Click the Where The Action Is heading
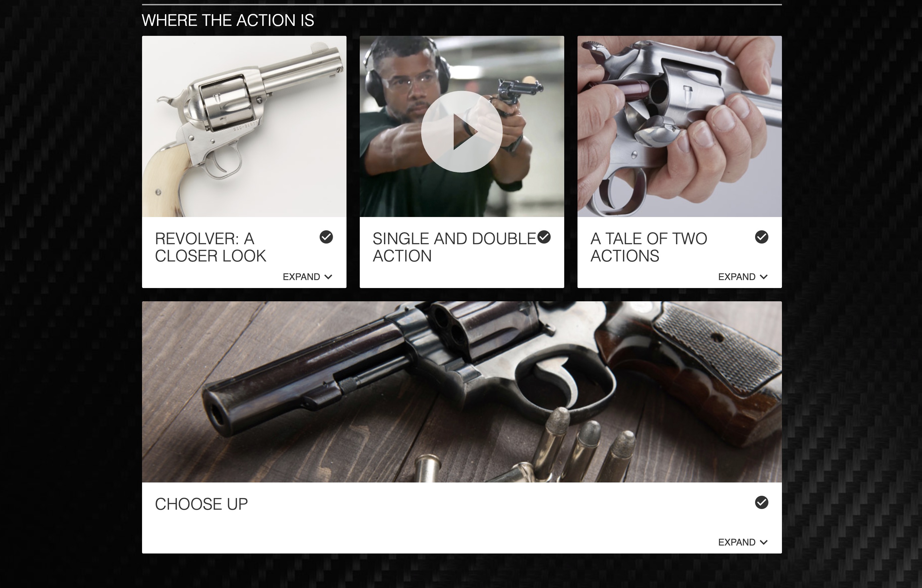The height and width of the screenshot is (588, 922). (x=228, y=20)
